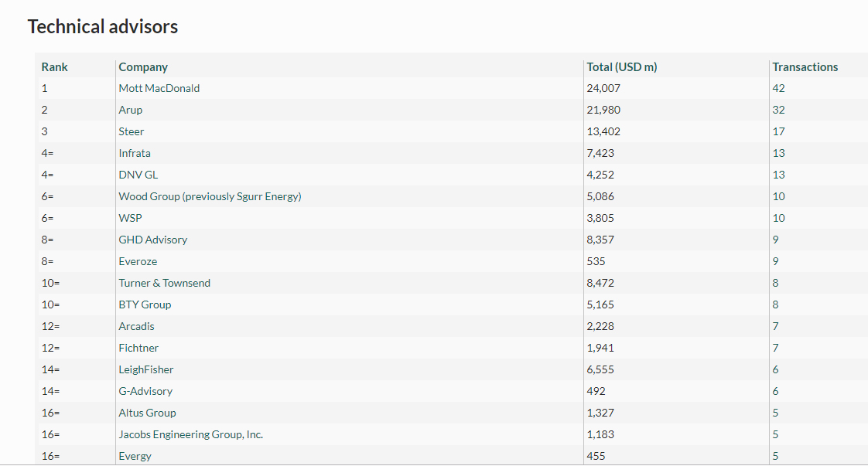Click the Arcadis company name
The height and width of the screenshot is (466, 868).
point(136,326)
